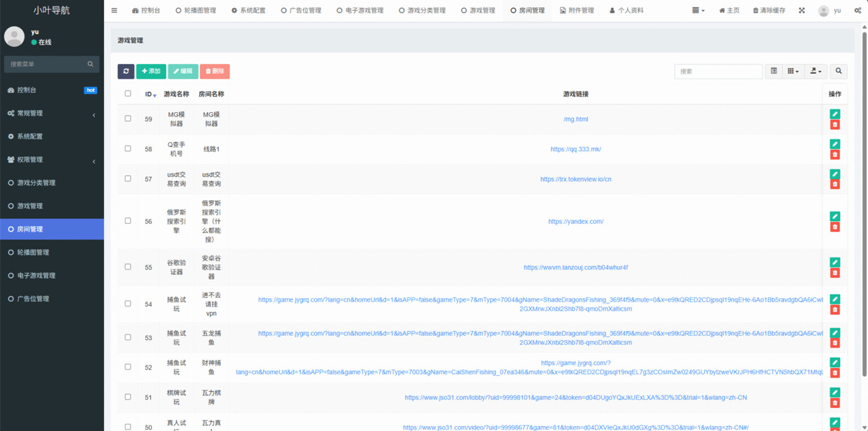Select the checkbox for row ID 57
The image size is (868, 431).
(x=128, y=179)
